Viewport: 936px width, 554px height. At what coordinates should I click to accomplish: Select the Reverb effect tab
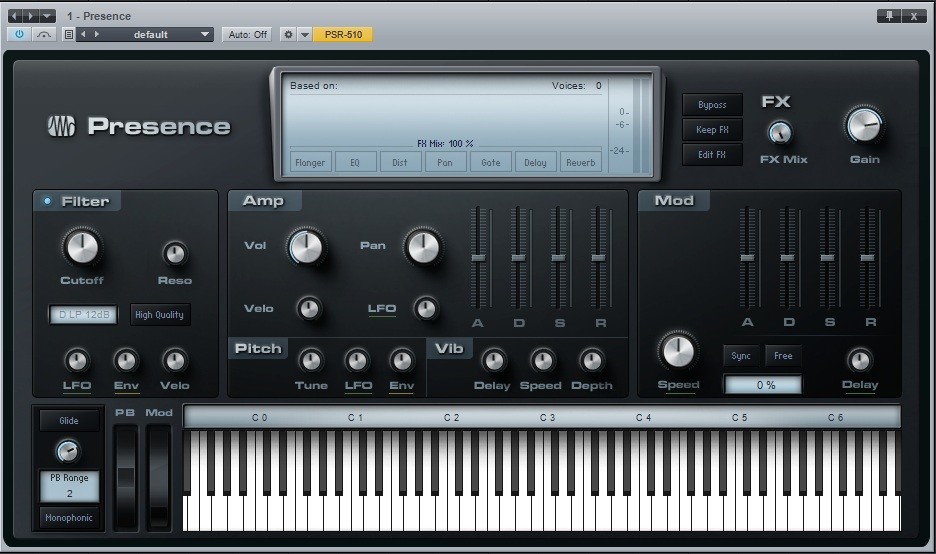(581, 162)
